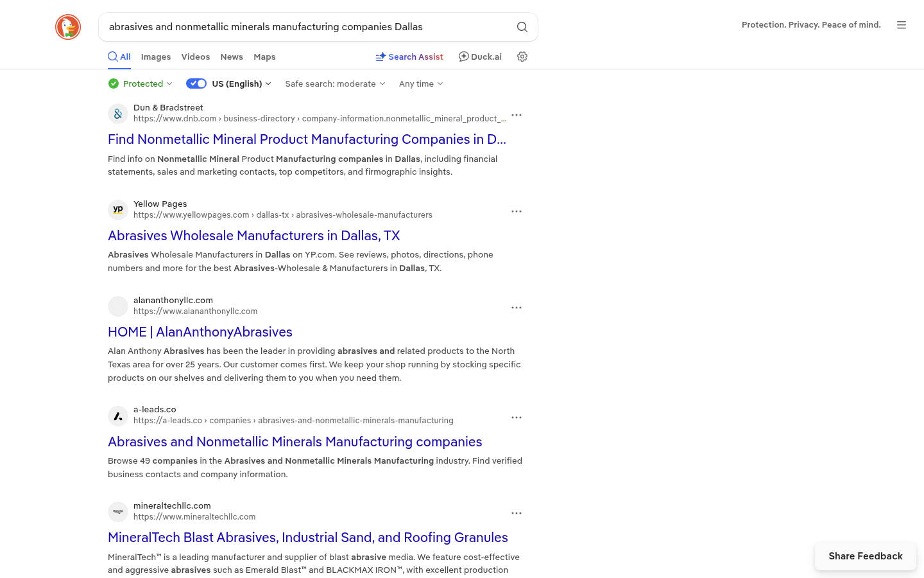Open Duck.ai chat

480,57
